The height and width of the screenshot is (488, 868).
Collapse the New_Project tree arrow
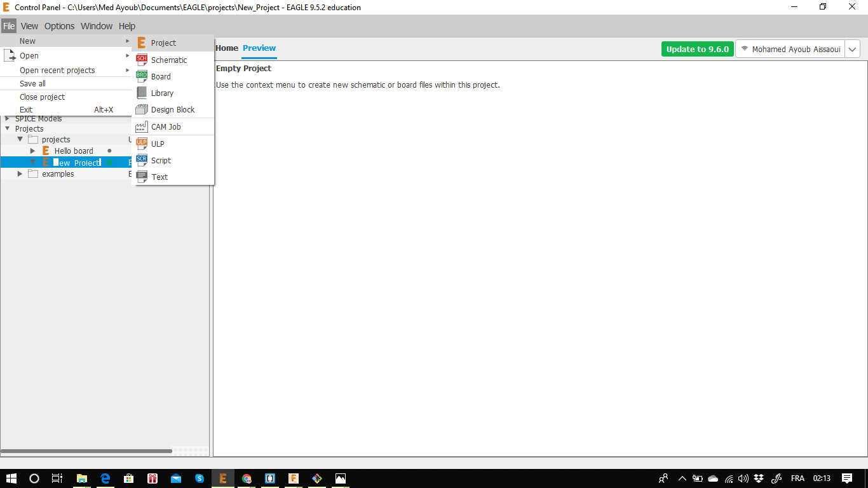pyautogui.click(x=33, y=162)
